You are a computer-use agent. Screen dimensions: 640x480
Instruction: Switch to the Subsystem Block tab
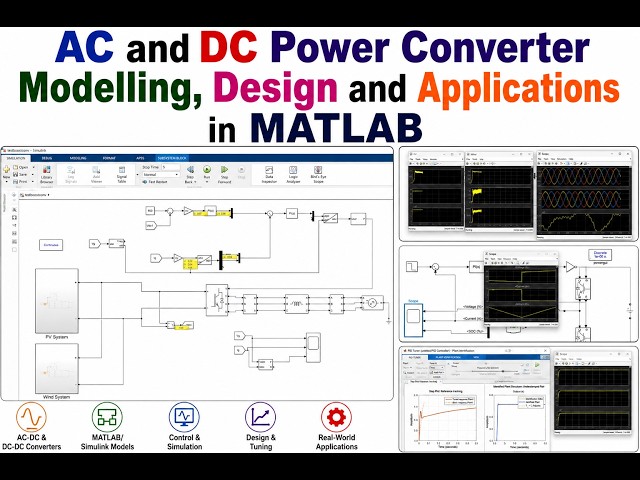172,158
